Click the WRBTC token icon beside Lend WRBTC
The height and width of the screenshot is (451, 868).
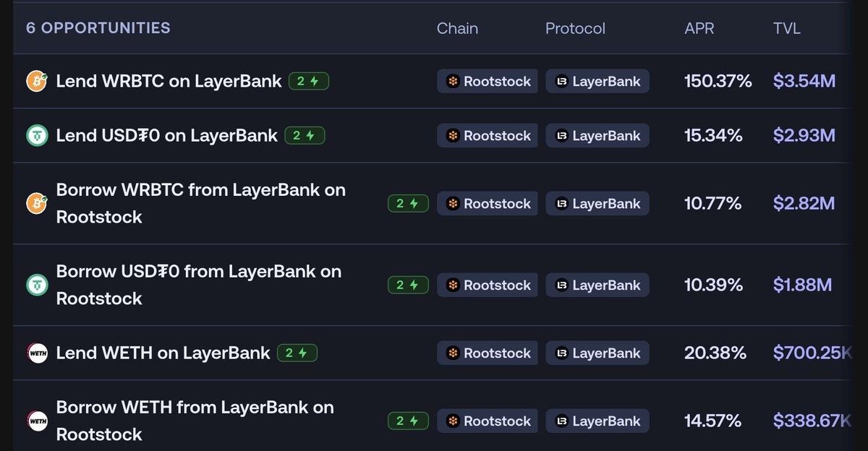[x=37, y=81]
